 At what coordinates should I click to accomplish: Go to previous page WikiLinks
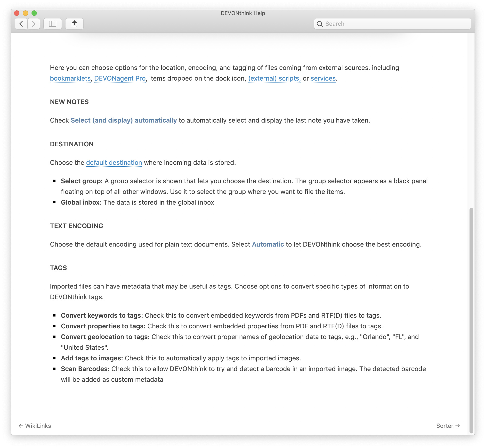[35, 426]
